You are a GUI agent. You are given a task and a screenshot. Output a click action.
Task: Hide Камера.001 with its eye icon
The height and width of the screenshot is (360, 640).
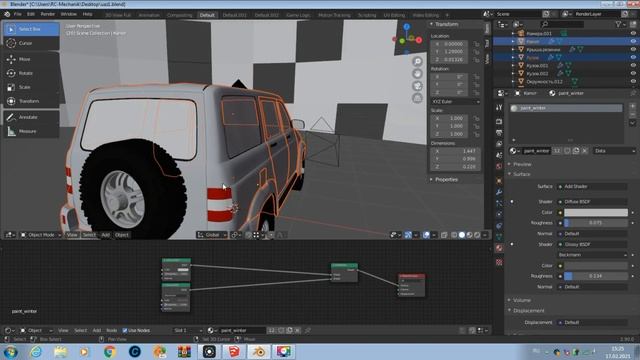[x=633, y=33]
